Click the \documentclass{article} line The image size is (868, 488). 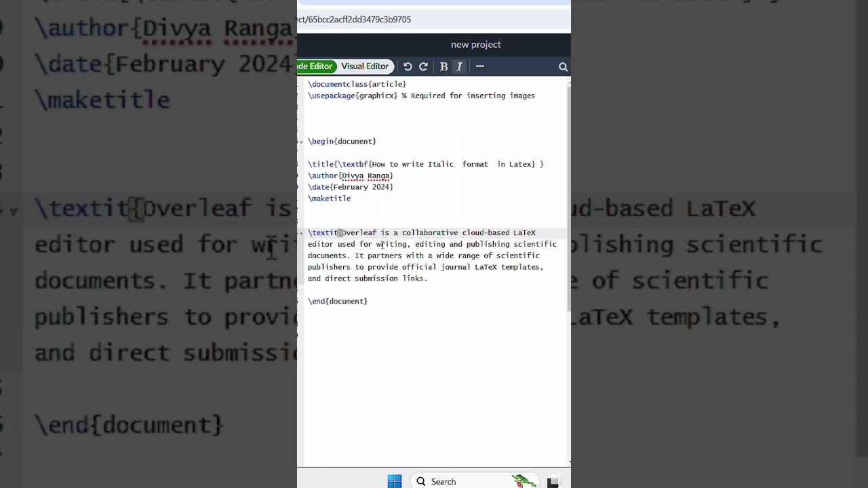point(357,84)
